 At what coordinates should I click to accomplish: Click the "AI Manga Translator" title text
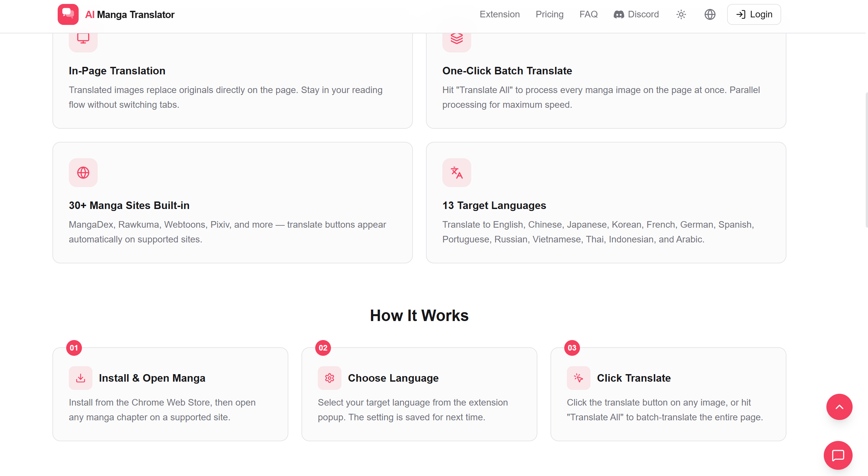(x=130, y=14)
